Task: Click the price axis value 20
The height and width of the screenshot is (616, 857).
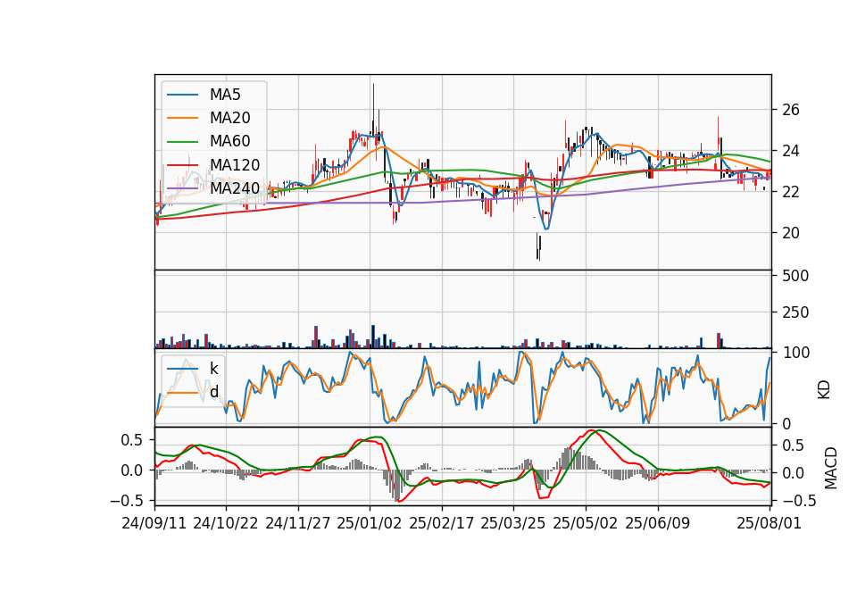Action: pyautogui.click(x=791, y=233)
